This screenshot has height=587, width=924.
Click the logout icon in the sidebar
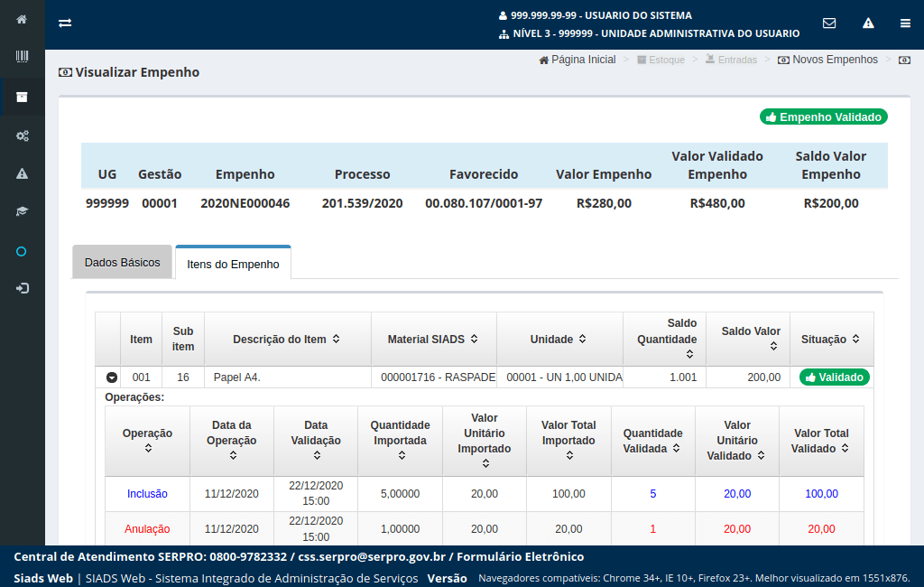click(22, 288)
